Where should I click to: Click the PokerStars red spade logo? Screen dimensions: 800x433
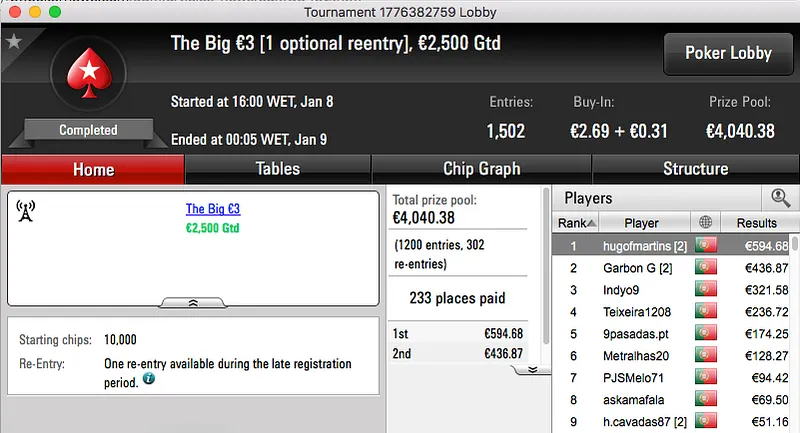pyautogui.click(x=88, y=78)
